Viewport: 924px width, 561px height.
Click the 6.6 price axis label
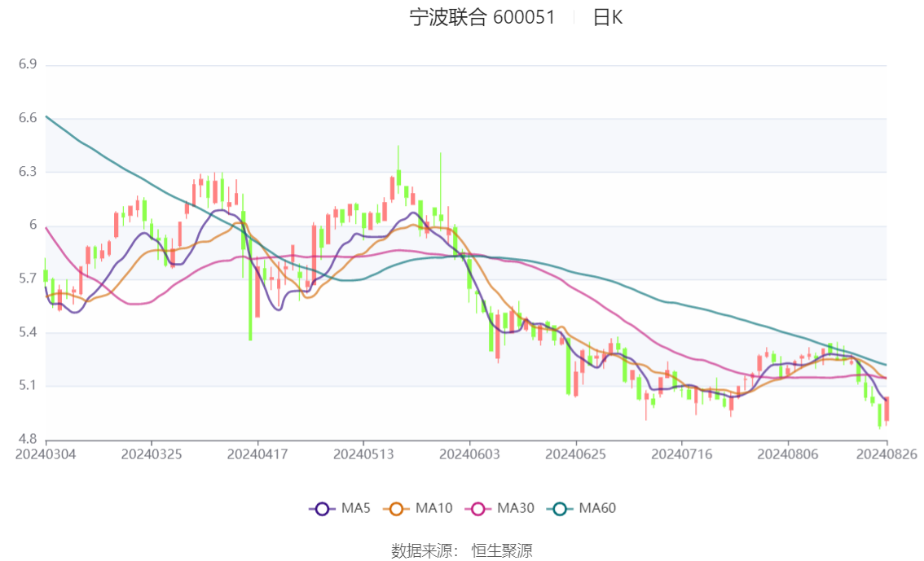(x=28, y=118)
